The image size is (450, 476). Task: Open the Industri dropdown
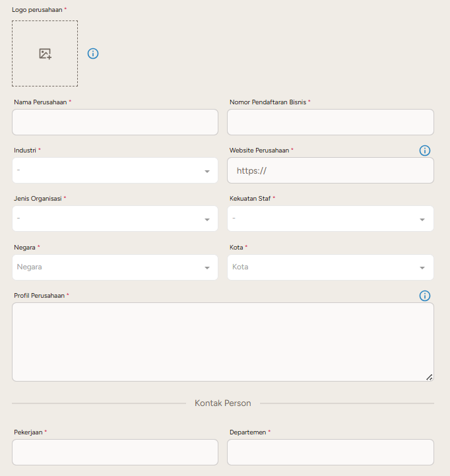click(x=115, y=170)
